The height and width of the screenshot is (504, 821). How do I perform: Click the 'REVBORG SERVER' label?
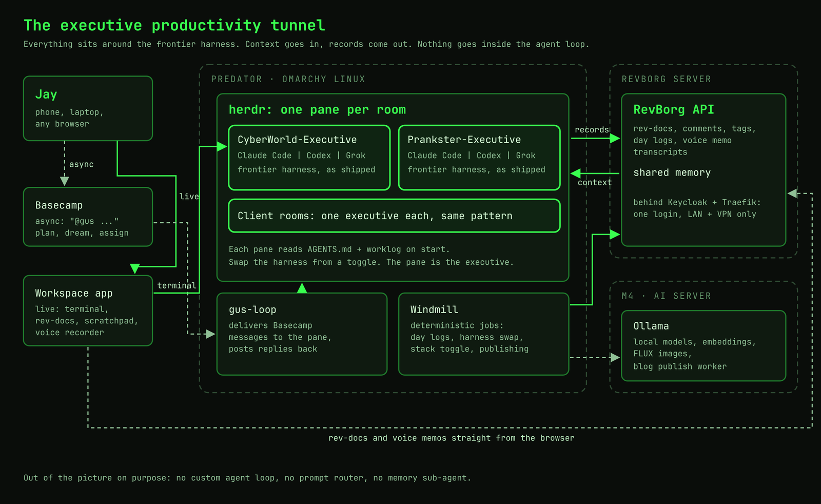coord(667,79)
